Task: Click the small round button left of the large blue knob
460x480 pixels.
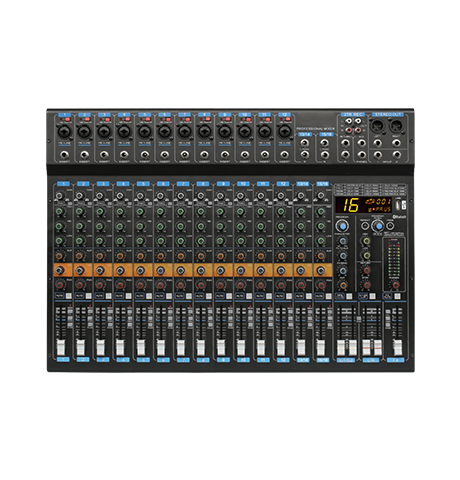Action: tap(365, 226)
